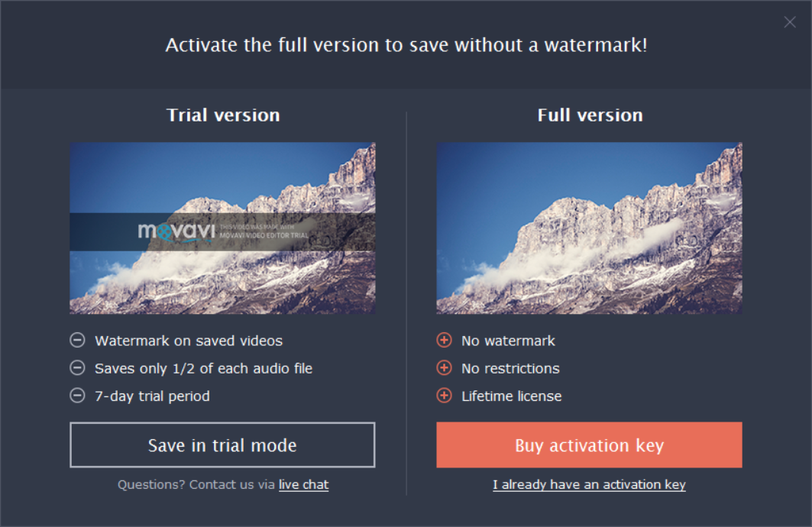Click the plus icon beside No watermark
This screenshot has height=527, width=812.
(444, 340)
